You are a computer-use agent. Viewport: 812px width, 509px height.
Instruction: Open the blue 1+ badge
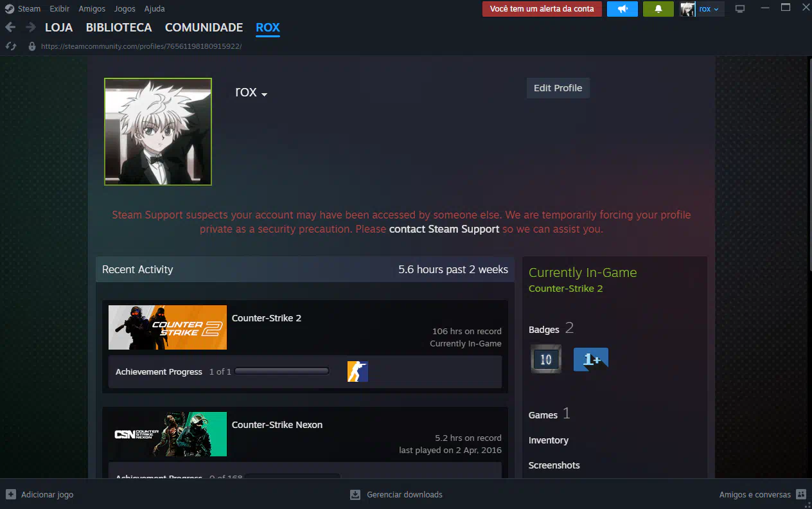(x=591, y=359)
